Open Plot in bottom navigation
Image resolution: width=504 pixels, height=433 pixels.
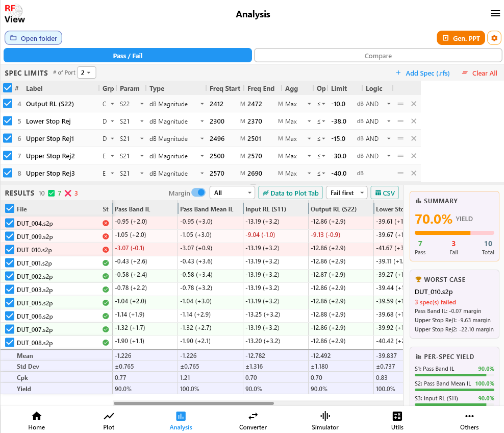[109, 421]
